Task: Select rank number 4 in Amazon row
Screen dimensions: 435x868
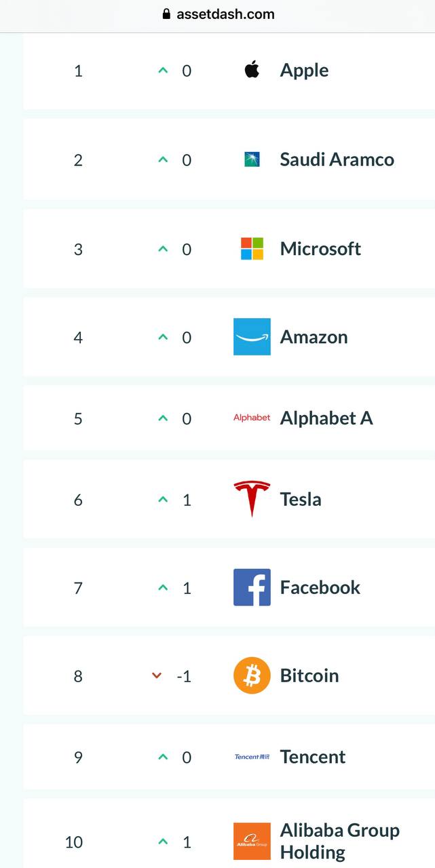Action: pyautogui.click(x=78, y=337)
